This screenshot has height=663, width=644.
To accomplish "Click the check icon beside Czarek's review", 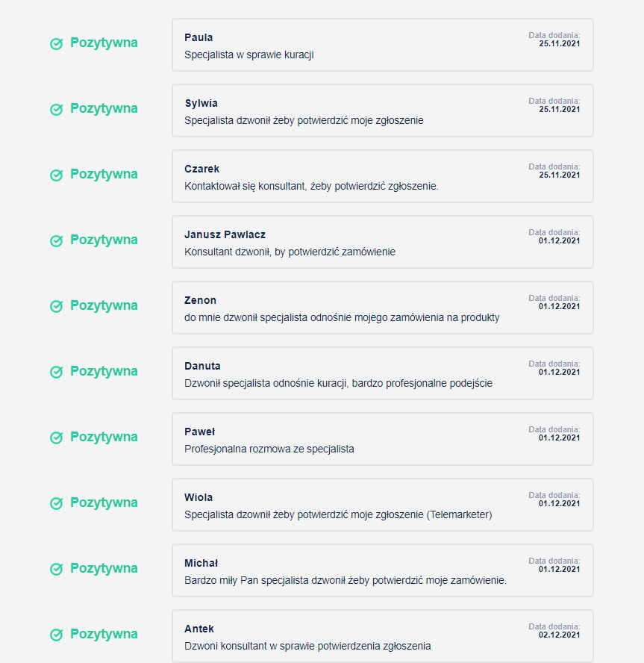I will (x=56, y=175).
